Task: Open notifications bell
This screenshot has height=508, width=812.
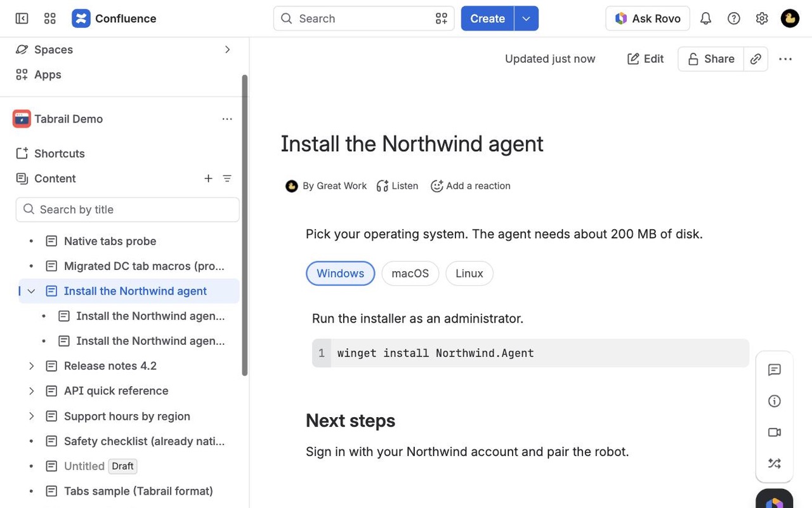Action: (705, 18)
